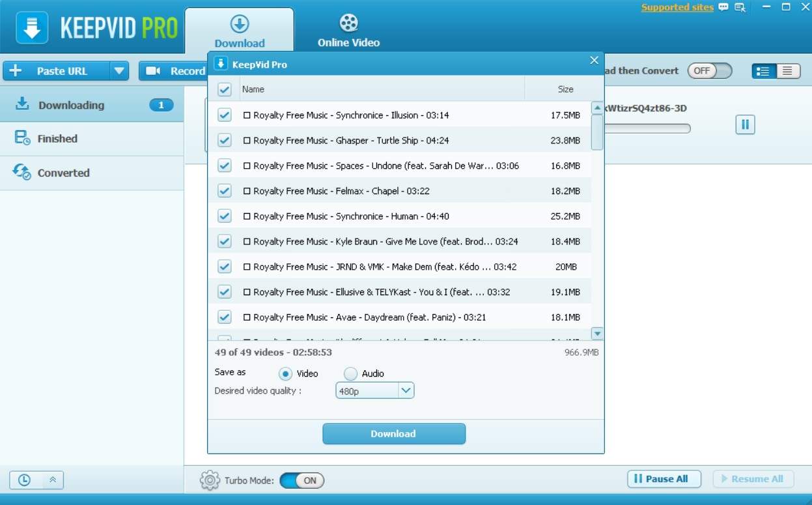This screenshot has width=812, height=505.
Task: Open the Online Video tab
Action: [349, 31]
